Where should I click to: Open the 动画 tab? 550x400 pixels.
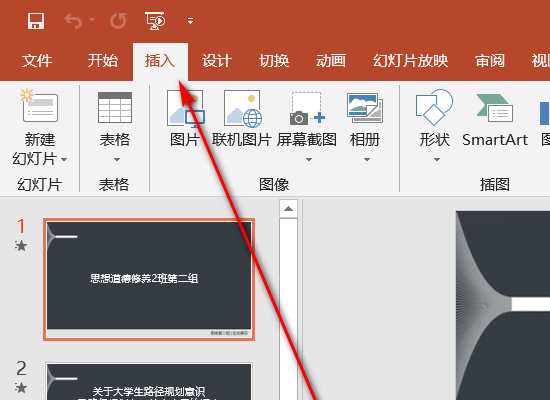tap(331, 61)
